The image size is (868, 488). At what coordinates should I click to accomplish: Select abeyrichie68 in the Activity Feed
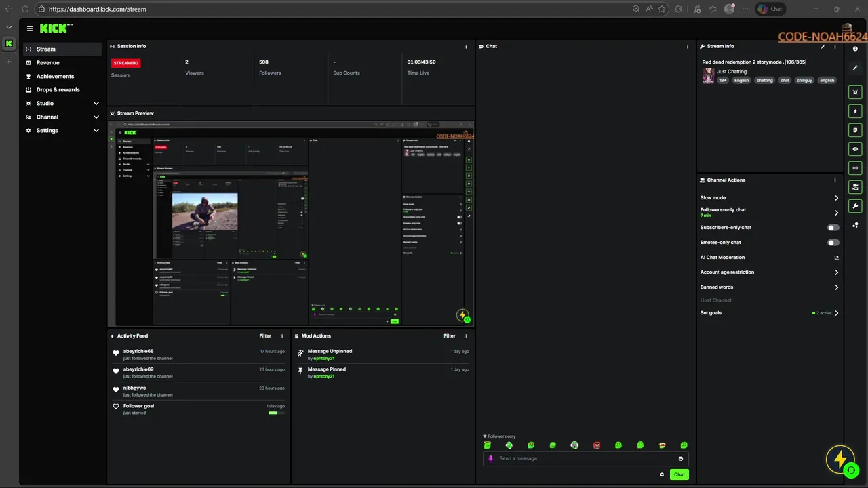138,351
